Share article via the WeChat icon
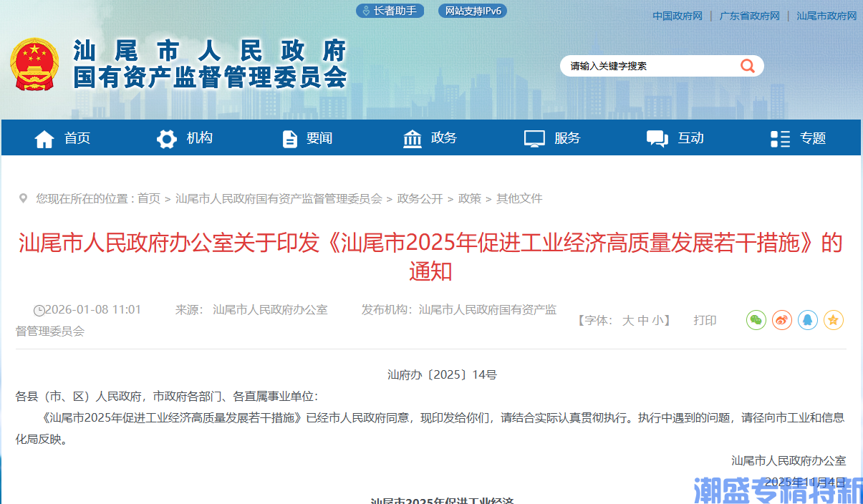The width and height of the screenshot is (863, 504). 756,320
